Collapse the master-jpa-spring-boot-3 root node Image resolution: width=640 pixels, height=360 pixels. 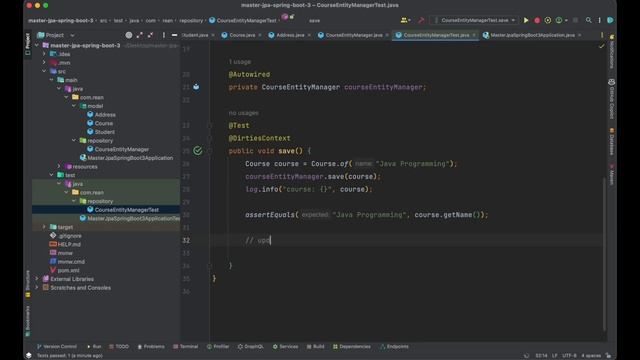coord(37,45)
